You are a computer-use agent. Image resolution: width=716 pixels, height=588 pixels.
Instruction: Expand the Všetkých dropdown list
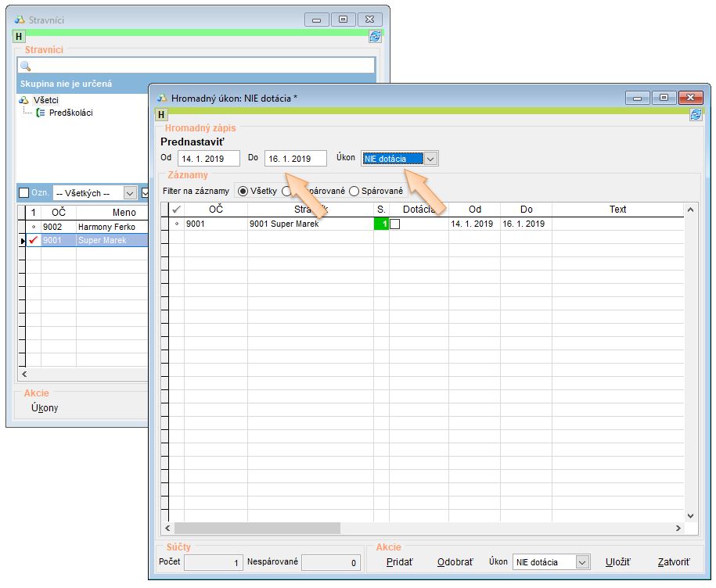click(x=130, y=193)
